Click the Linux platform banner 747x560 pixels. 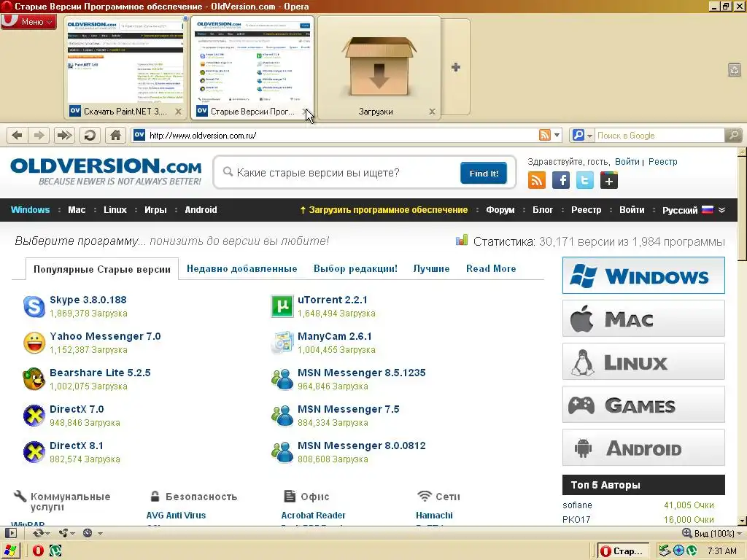point(643,362)
